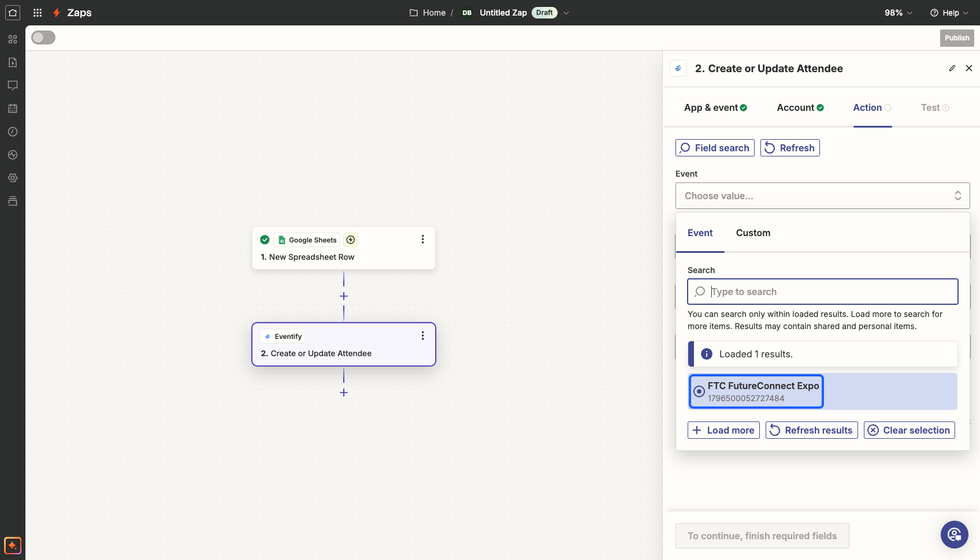Select the Create or Update Attendee step card
This screenshot has height=560, width=980.
tap(344, 345)
